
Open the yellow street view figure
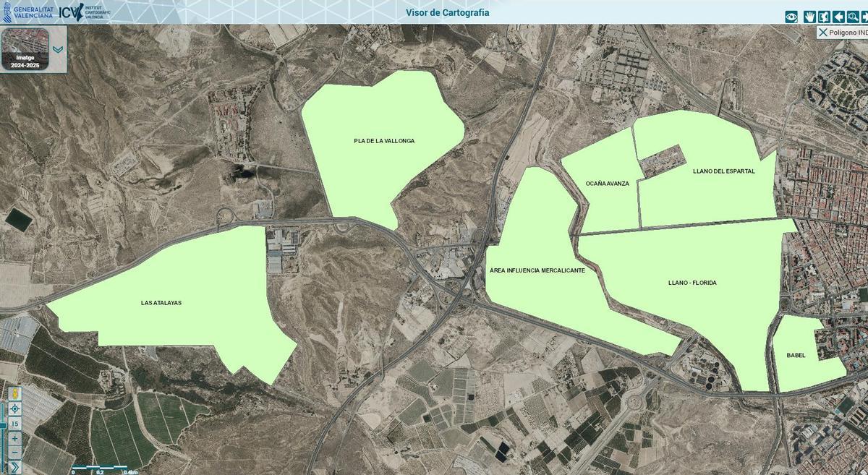[x=14, y=393]
